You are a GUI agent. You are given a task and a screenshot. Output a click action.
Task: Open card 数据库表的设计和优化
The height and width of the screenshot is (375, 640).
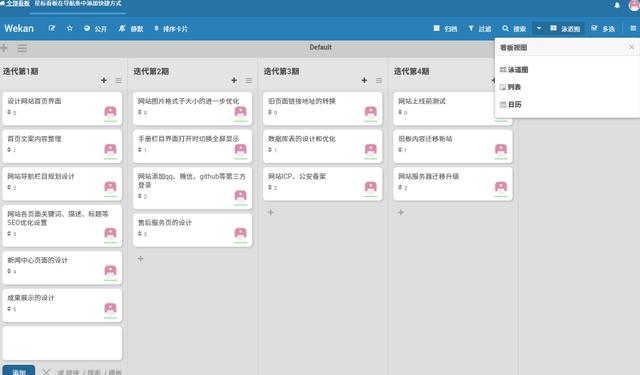322,146
